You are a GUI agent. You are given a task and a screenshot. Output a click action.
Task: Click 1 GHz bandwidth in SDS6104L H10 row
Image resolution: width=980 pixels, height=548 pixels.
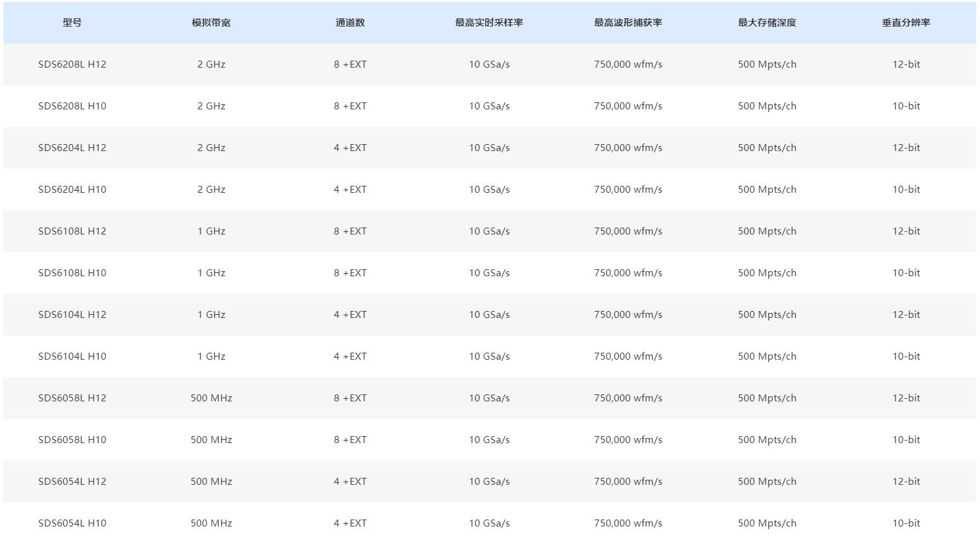[211, 356]
